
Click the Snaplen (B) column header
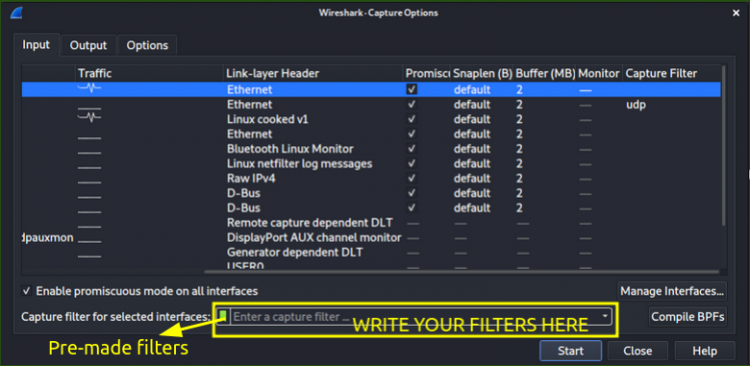[x=483, y=73]
